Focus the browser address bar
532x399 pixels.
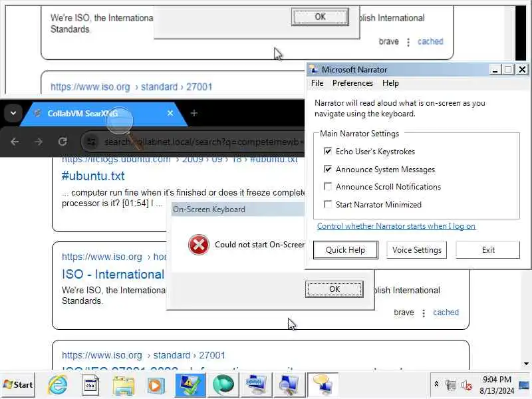pos(203,142)
